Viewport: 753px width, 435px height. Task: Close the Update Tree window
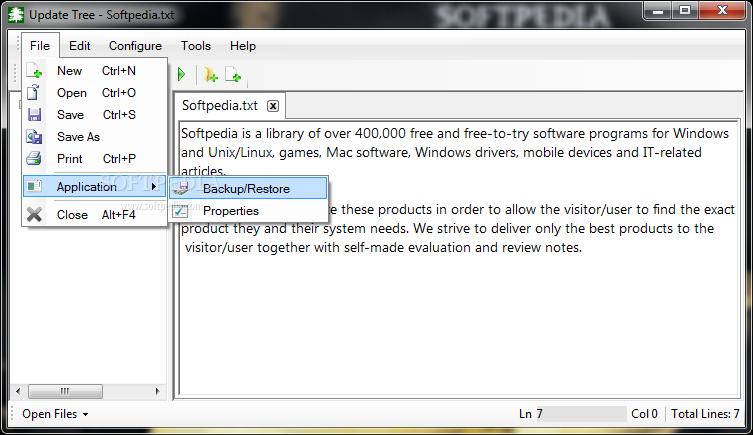tap(722, 11)
